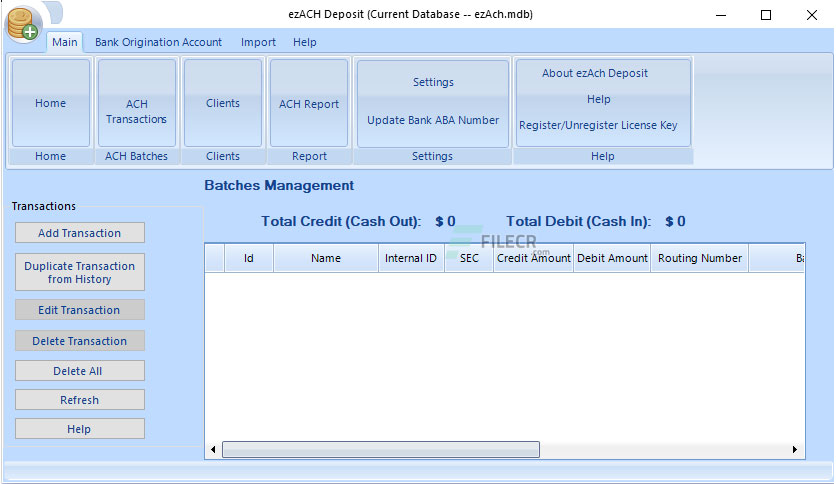Open the Import ribbon tab
This screenshot has width=836, height=484.
[x=258, y=42]
